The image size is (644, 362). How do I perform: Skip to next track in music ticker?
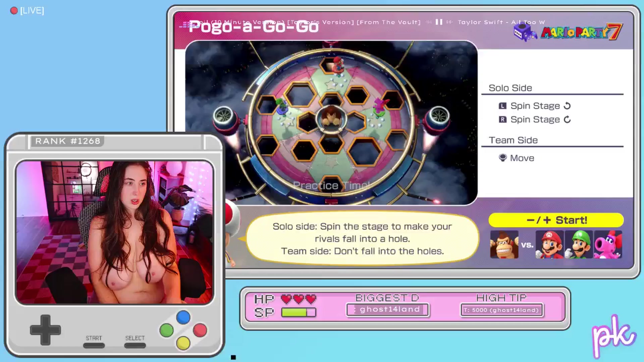(449, 22)
